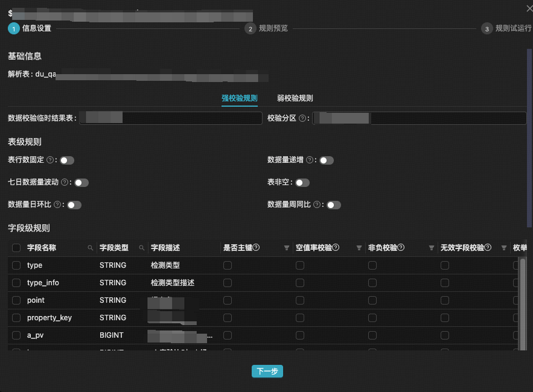This screenshot has height=392, width=533.
Task: Open the filter dropdown on 空值率校验 column
Action: [x=359, y=248]
